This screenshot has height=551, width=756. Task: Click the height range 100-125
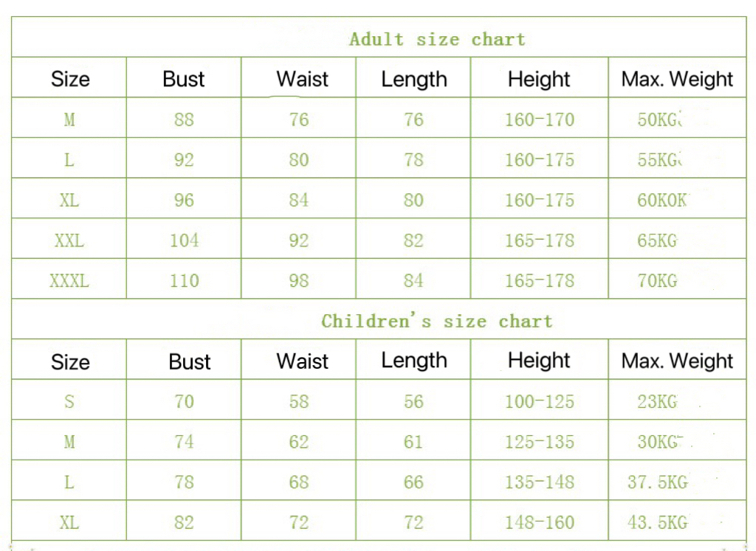pyautogui.click(x=539, y=401)
